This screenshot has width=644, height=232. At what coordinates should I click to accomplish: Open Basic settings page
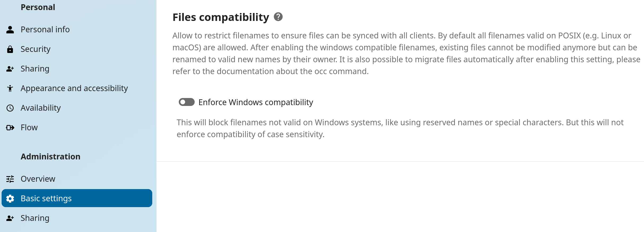(46, 198)
